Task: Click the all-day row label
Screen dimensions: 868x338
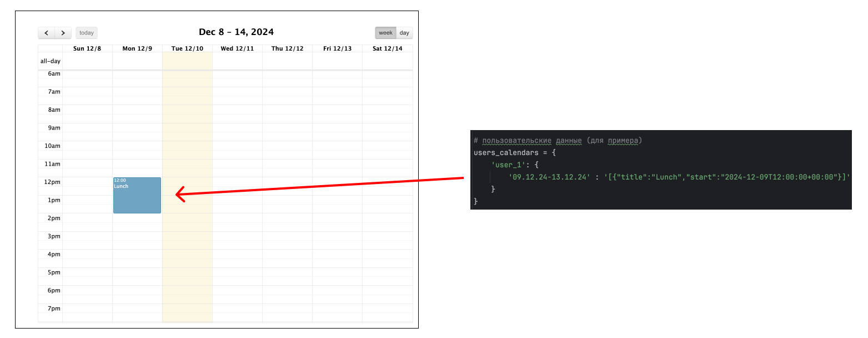Action: tap(50, 61)
